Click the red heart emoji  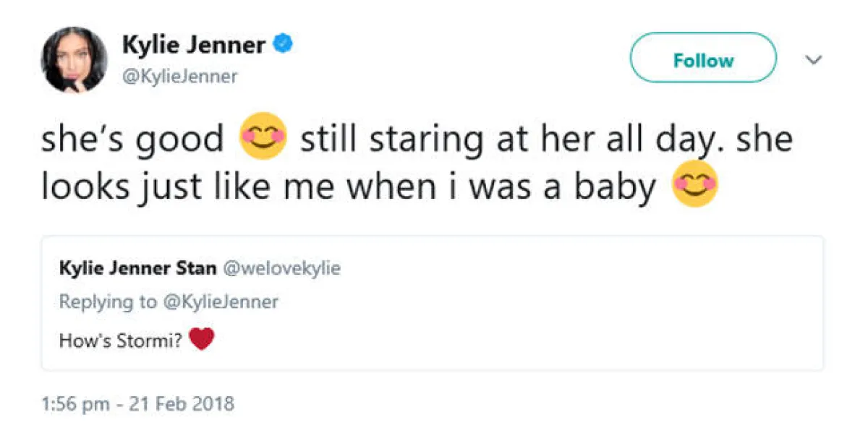pyautogui.click(x=202, y=338)
